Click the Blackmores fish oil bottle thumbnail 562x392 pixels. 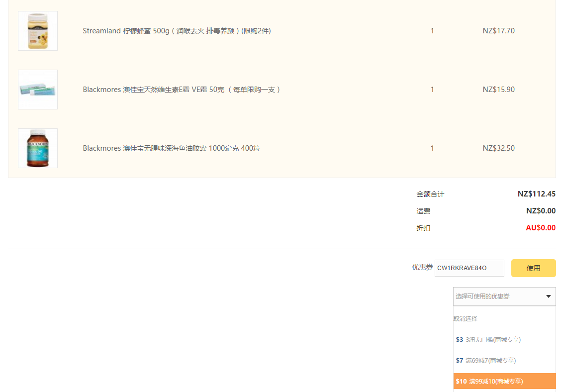coord(38,148)
